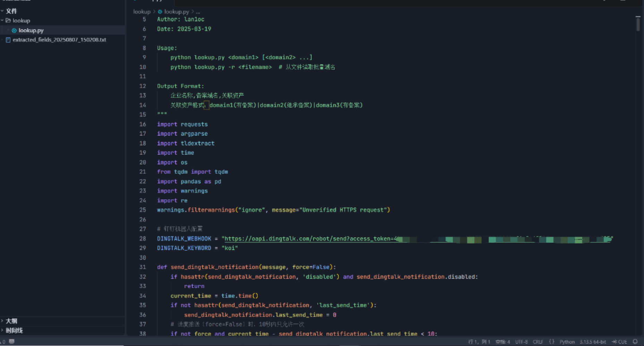The width and height of the screenshot is (644, 346).
Task: Click the breadcrumb ellipsis after lookup.py
Action: coord(198,12)
